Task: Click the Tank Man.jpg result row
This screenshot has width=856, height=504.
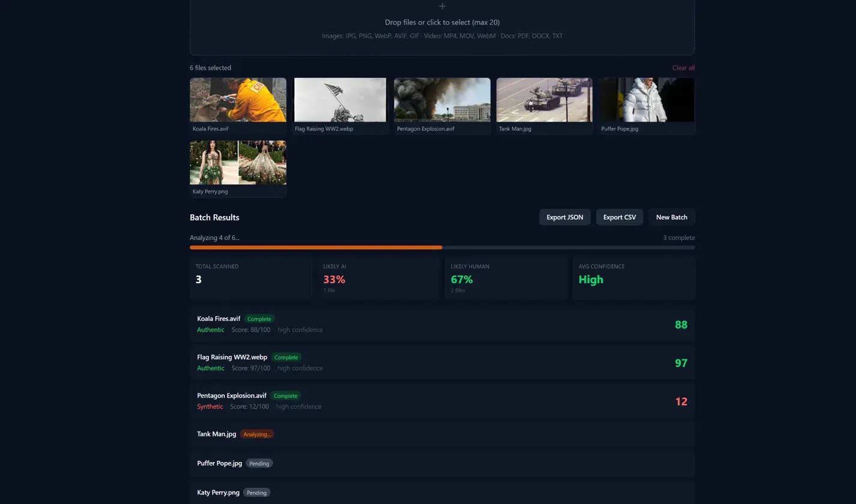Action: click(x=442, y=434)
